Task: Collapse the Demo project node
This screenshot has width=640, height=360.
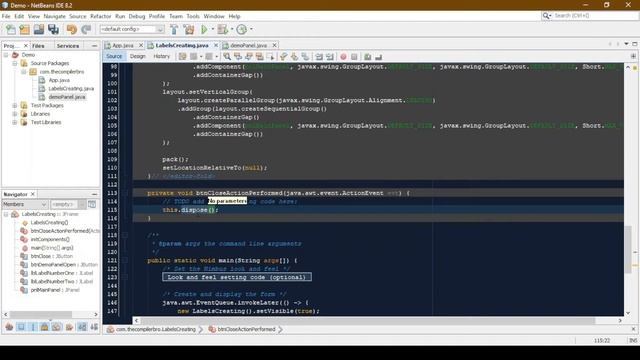Action: pyautogui.click(x=6, y=55)
